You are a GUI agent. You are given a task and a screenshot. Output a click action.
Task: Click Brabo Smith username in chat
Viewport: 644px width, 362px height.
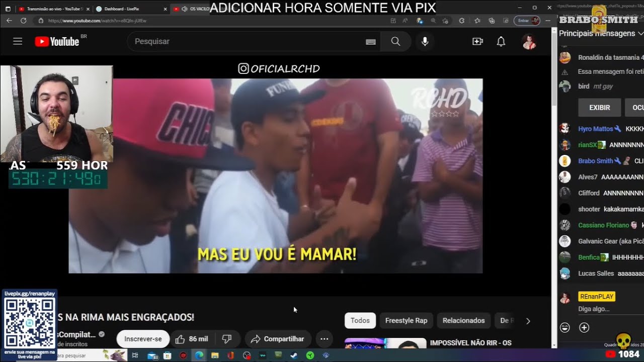(x=595, y=161)
